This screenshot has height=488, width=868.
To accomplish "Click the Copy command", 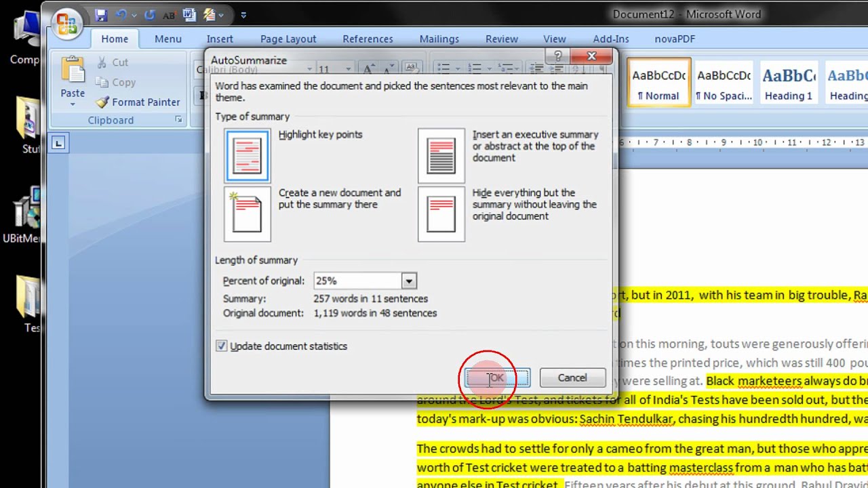I will [115, 82].
